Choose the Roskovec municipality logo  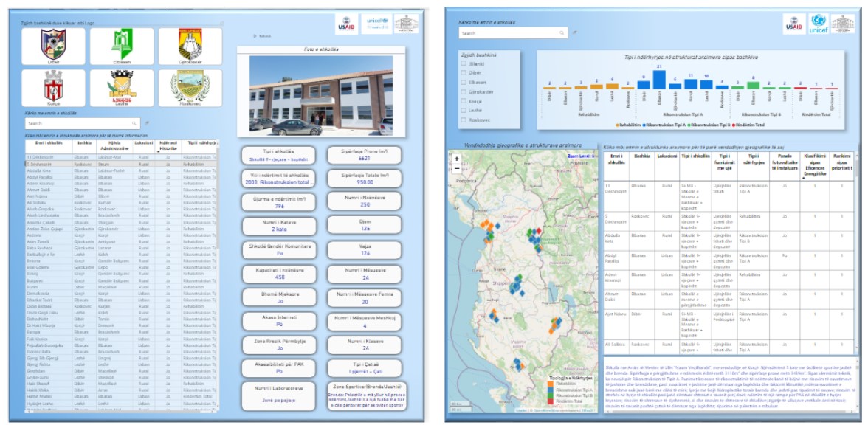(x=190, y=88)
